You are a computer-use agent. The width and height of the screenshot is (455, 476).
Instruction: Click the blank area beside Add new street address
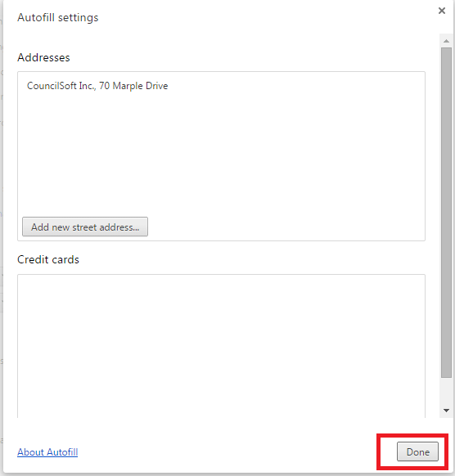286,227
